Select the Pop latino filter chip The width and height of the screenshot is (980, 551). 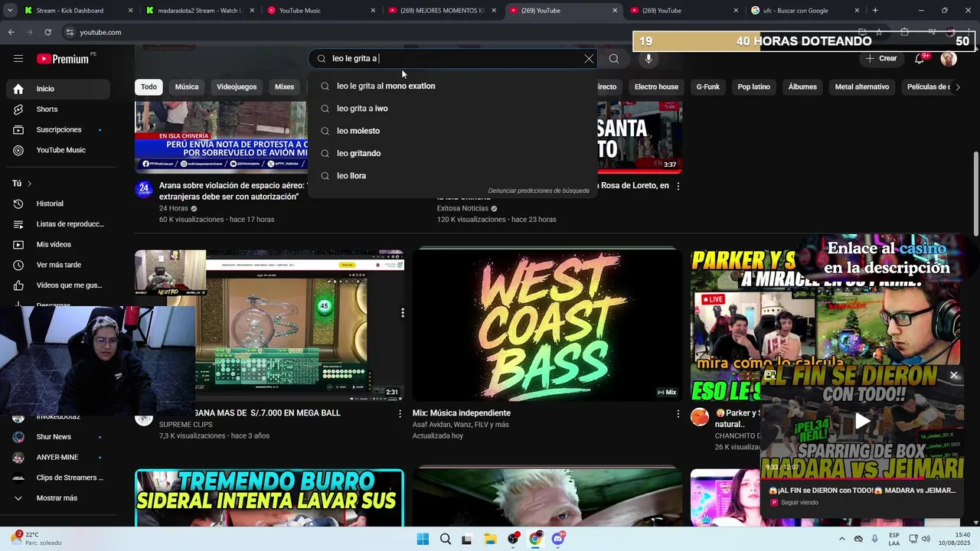click(x=754, y=87)
